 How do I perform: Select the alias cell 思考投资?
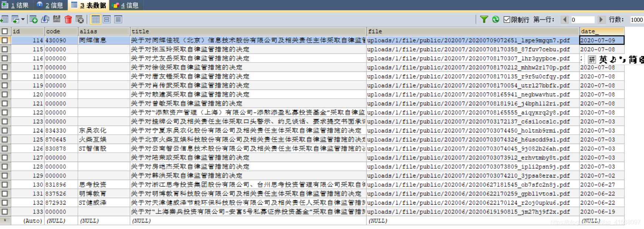click(104, 185)
